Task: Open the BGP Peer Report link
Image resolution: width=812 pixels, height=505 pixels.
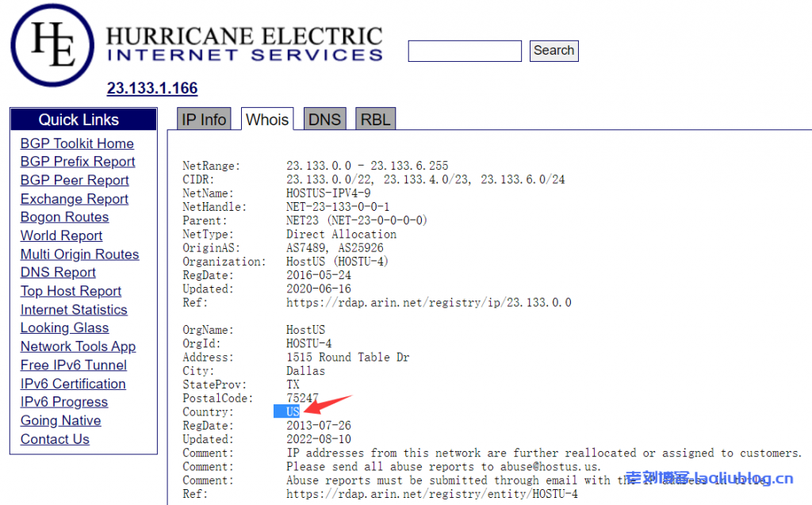Action: tap(75, 180)
